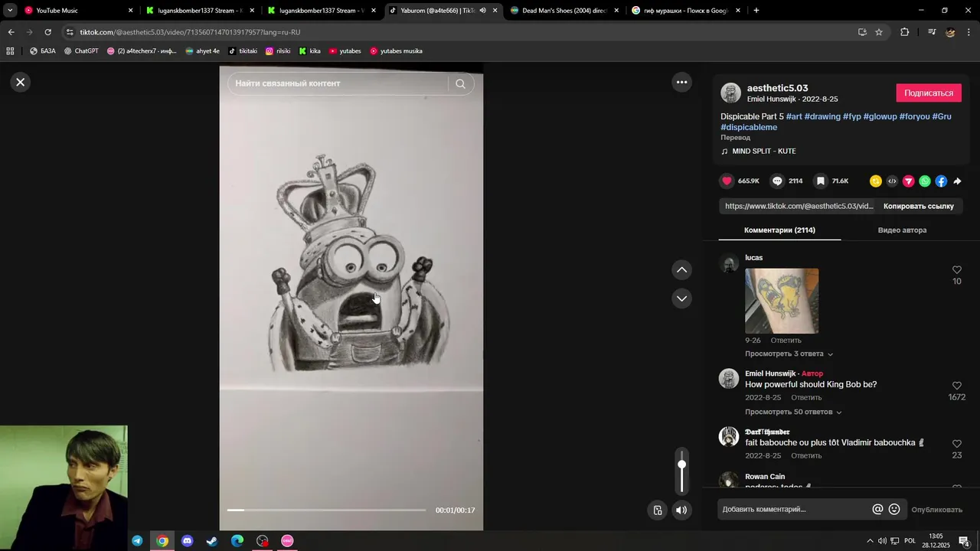Open comments via speech bubble icon
980x551 pixels.
click(x=777, y=181)
